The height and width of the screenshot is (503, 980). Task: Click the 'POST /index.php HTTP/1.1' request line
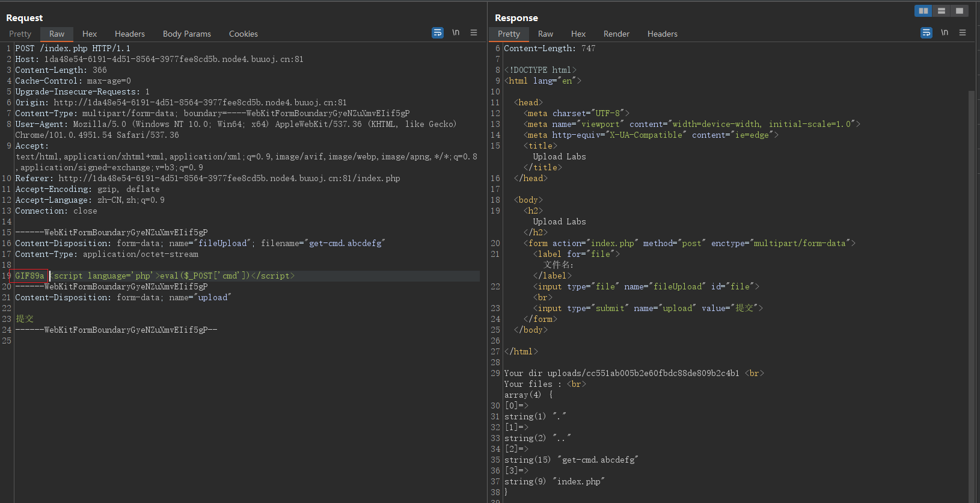tap(73, 48)
